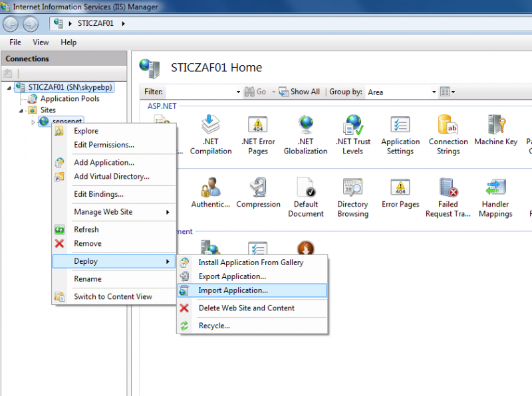The height and width of the screenshot is (396, 532).
Task: Choose Remove from the context menu
Action: pyautogui.click(x=114, y=243)
